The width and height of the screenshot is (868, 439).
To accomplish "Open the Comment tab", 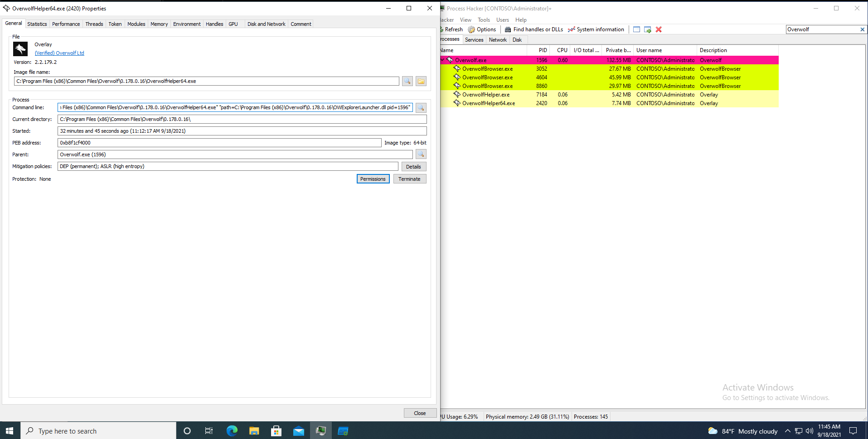I will click(x=301, y=24).
